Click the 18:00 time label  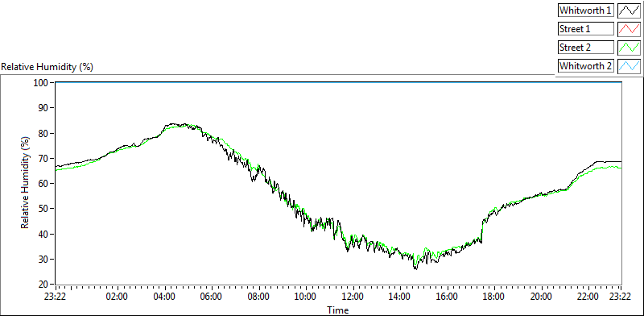point(493,297)
